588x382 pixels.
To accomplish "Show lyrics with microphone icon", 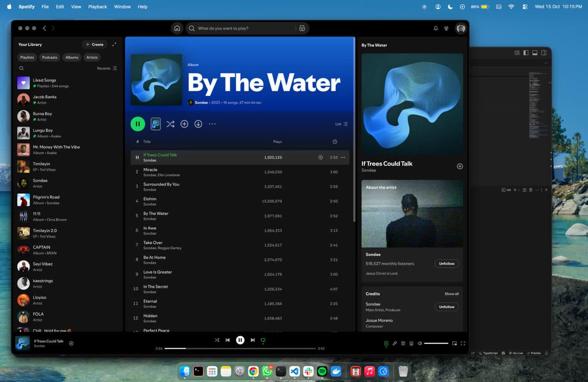I will coord(394,343).
